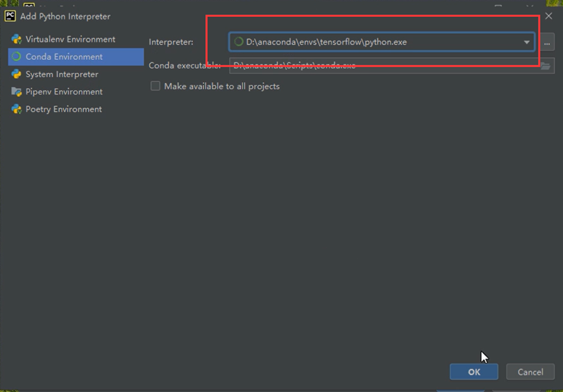The height and width of the screenshot is (392, 563).
Task: Confirm with the OK button
Action: point(474,372)
